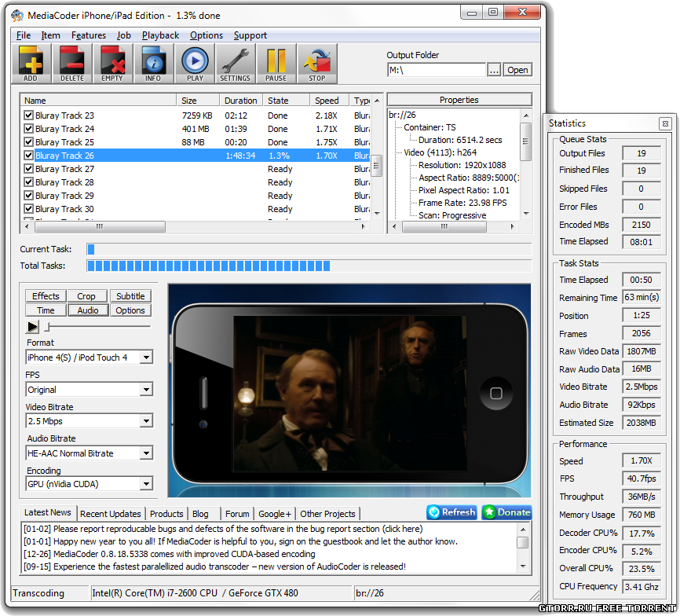Screen dimensions: 680x616
Task: Open the Encoding dropdown
Action: 147,484
